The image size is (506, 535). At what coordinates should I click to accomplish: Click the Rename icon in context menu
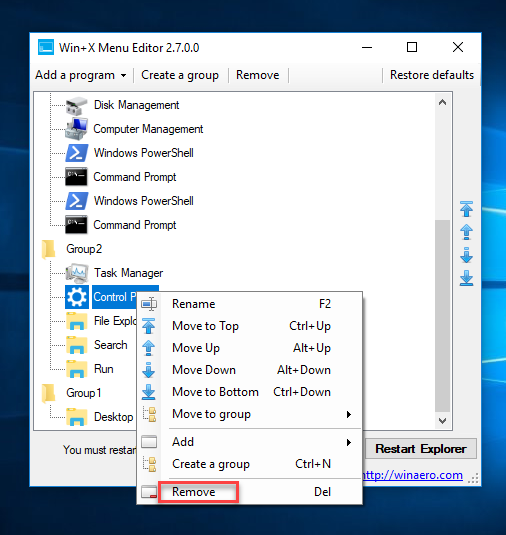149,304
